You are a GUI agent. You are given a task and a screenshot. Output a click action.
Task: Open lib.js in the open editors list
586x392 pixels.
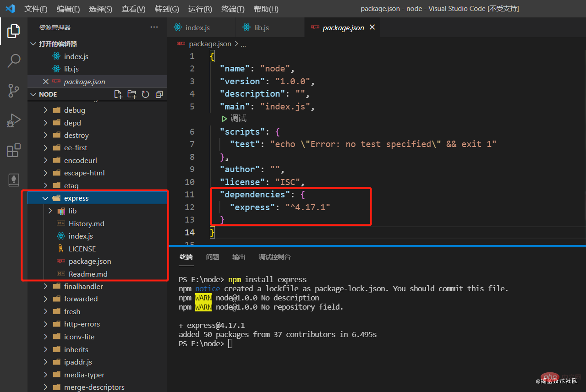97,69
